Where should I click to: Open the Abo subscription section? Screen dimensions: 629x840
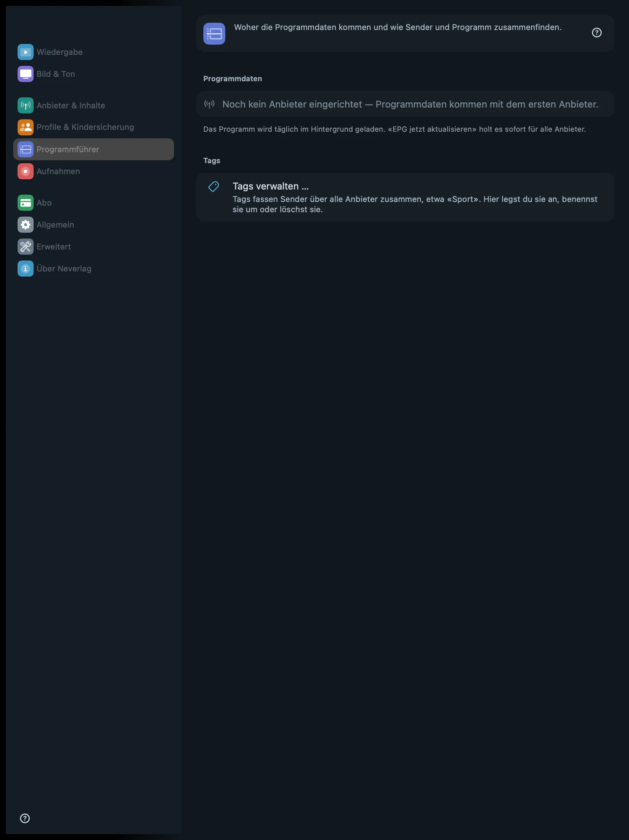coord(94,203)
